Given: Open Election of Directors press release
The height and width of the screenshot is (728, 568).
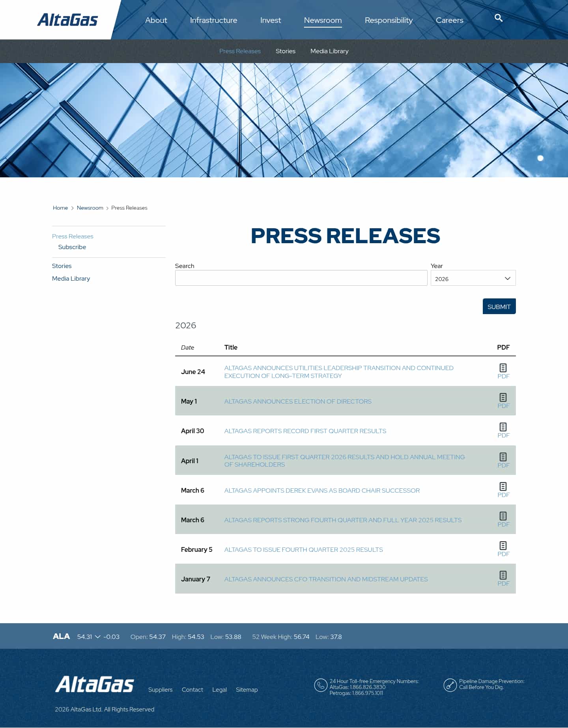Looking at the screenshot, I should tap(298, 401).
